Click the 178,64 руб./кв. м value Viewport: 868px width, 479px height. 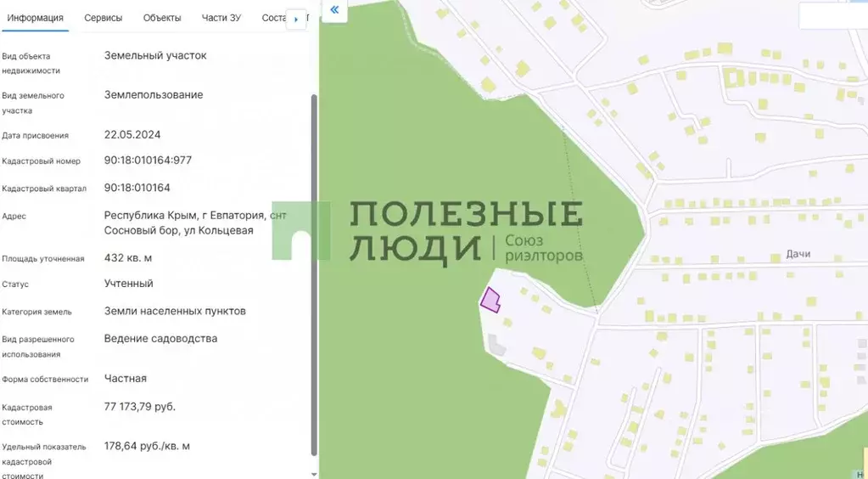pyautogui.click(x=147, y=446)
